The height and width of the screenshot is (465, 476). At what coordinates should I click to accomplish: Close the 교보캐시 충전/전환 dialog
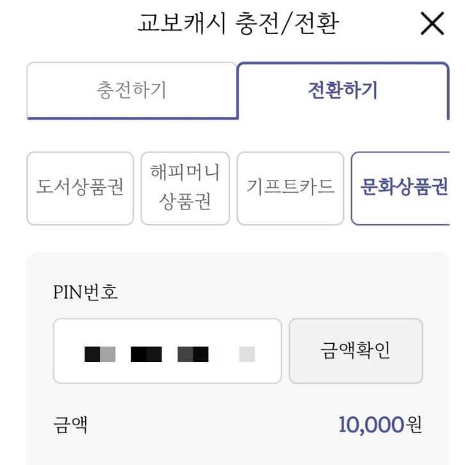pos(432,24)
